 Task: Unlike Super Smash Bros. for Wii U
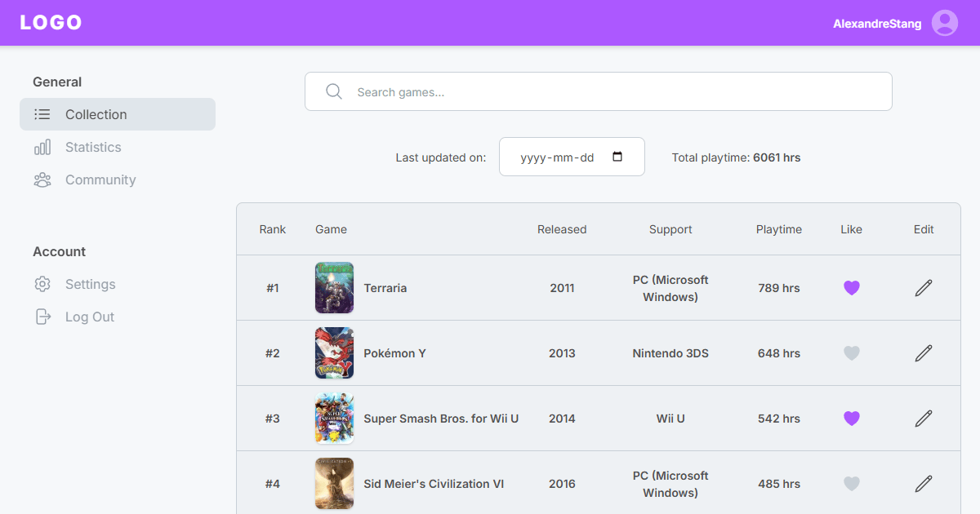point(852,419)
